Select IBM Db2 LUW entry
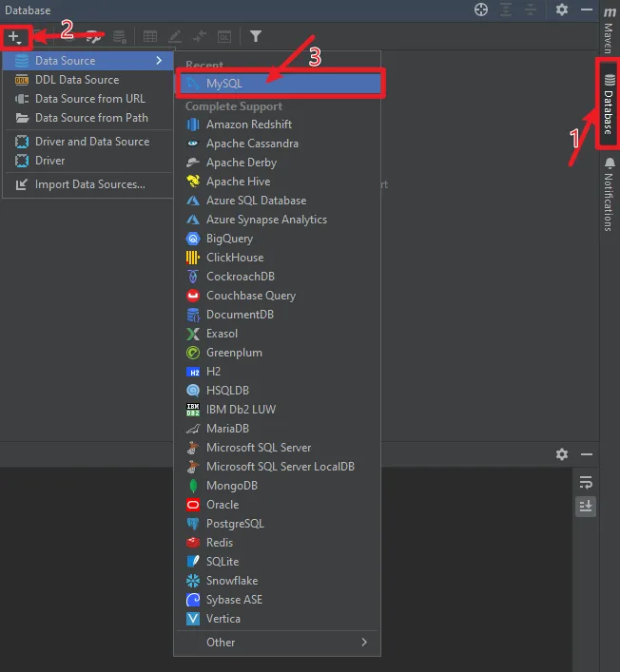Viewport: 620px width, 672px height. click(277, 410)
